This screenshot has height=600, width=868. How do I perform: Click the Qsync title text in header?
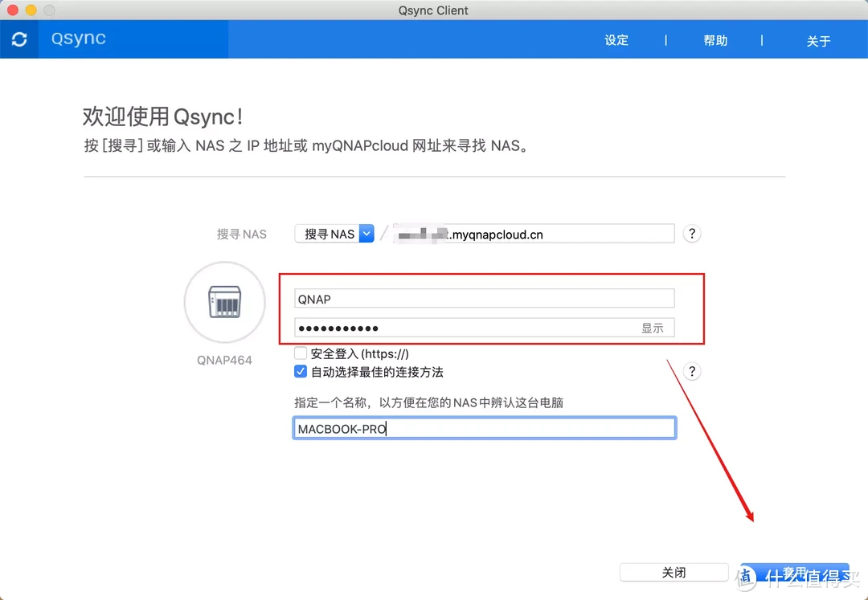point(78,39)
